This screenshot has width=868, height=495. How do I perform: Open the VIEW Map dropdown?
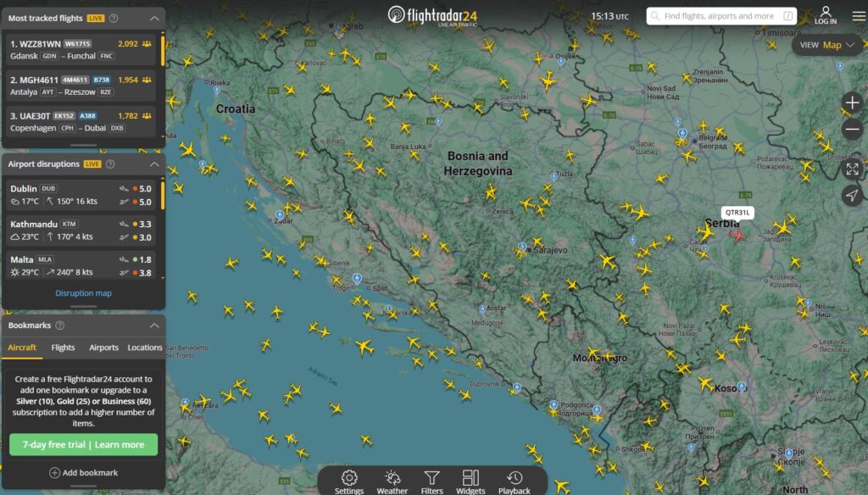pyautogui.click(x=828, y=45)
